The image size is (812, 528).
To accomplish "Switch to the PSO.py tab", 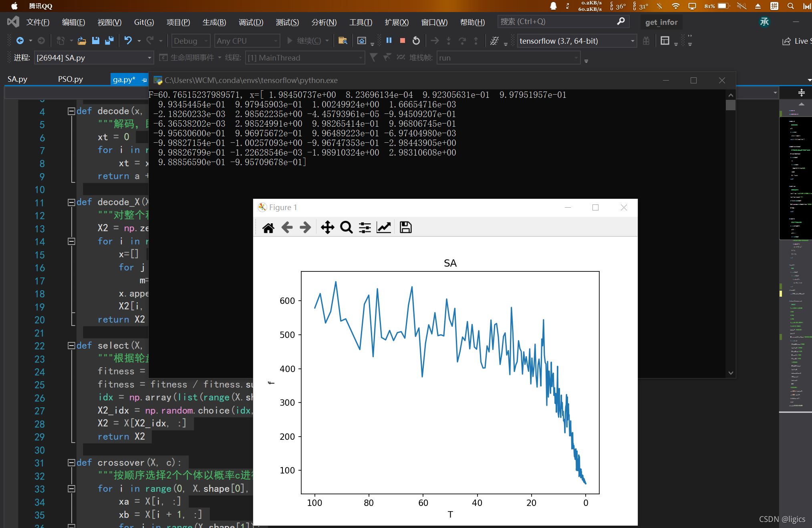I will [x=71, y=79].
